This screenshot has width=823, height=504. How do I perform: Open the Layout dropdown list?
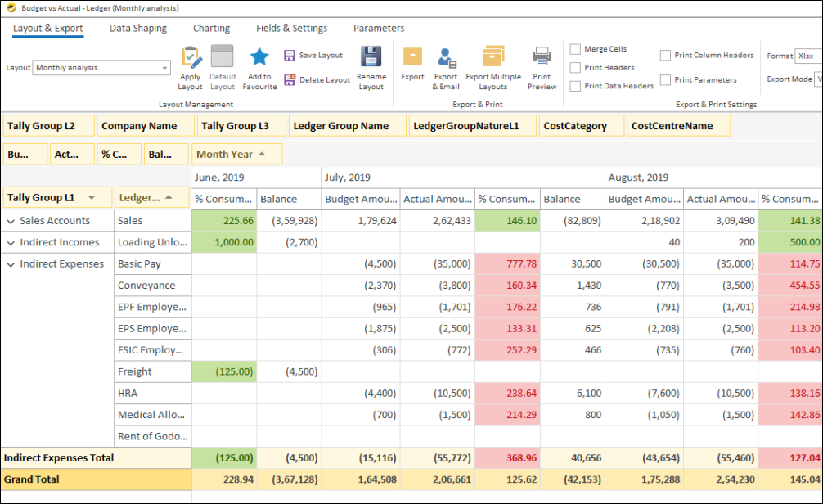point(164,68)
